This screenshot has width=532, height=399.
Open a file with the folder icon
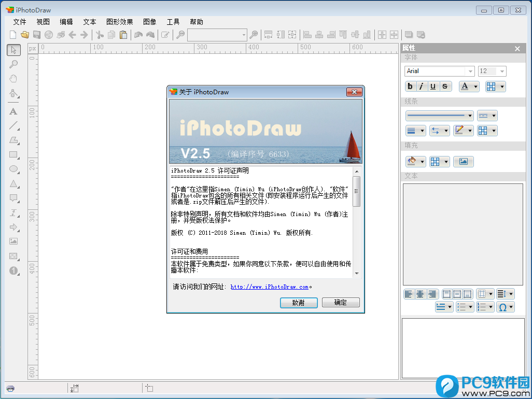click(25, 35)
